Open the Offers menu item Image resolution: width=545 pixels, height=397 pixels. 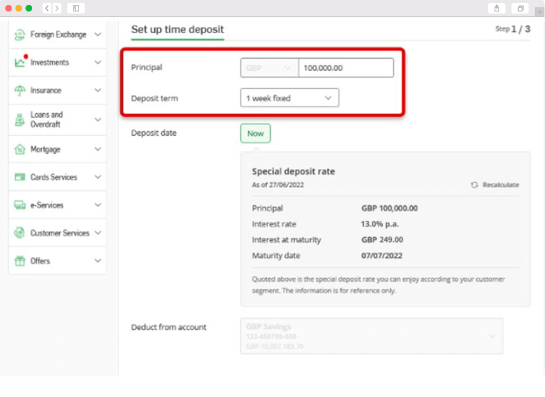click(x=58, y=261)
